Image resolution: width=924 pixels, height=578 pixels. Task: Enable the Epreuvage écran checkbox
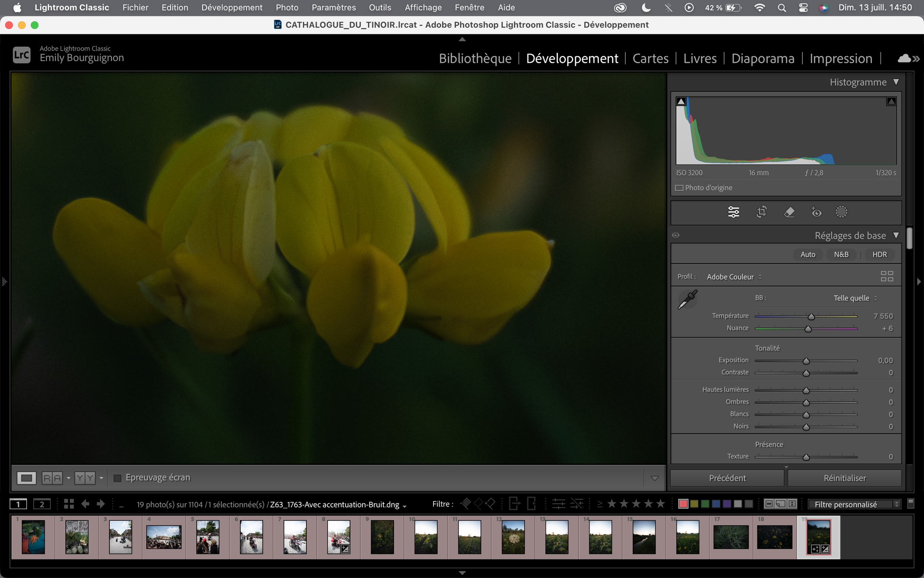coord(118,478)
